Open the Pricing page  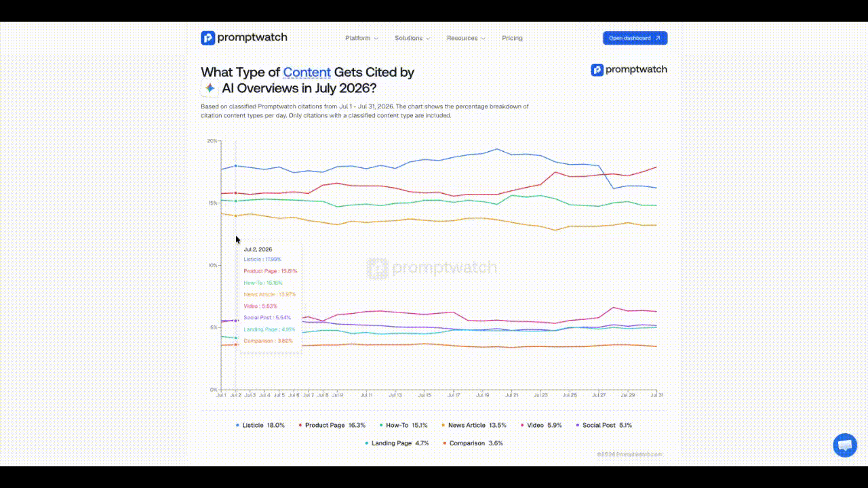pos(512,38)
